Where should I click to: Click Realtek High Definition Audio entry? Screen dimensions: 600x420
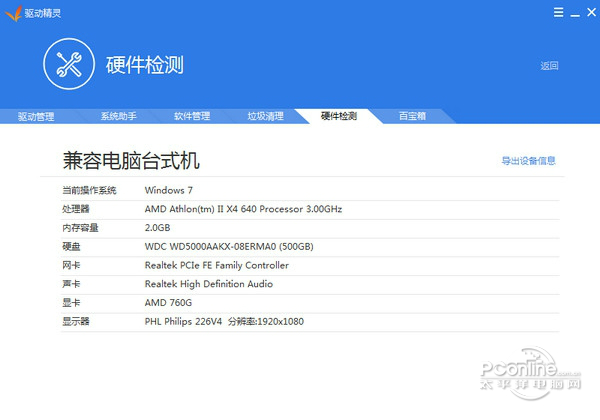[209, 284]
